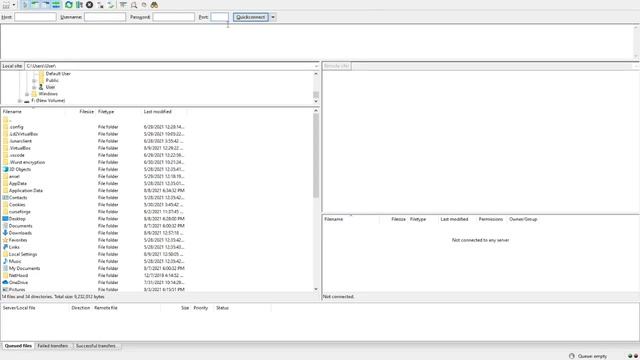
Task: Search for files with the binoculars icon
Action: [x=154, y=5]
